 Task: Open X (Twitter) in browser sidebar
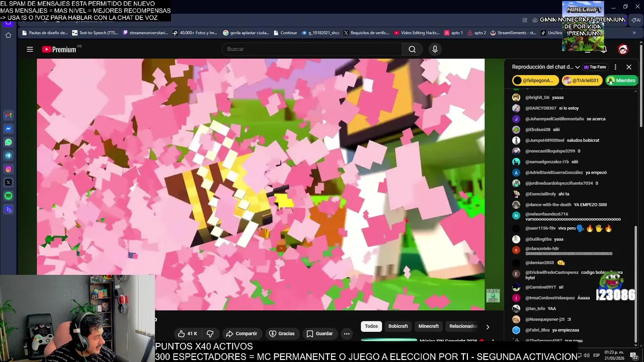8,183
